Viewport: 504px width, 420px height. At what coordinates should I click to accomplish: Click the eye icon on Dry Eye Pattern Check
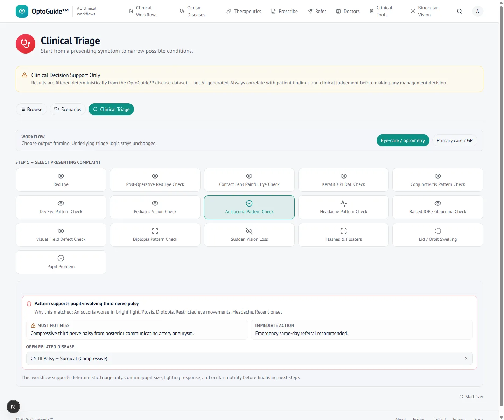click(x=61, y=203)
